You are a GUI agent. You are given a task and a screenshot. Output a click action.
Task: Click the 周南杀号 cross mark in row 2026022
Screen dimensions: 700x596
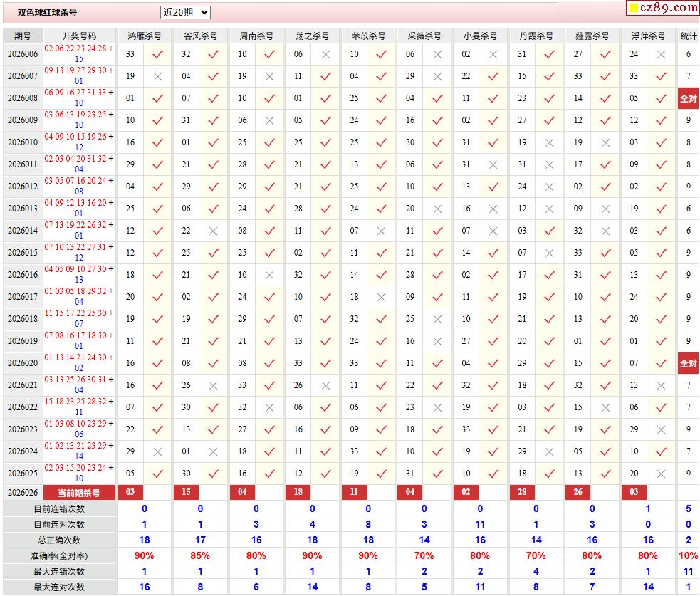pyautogui.click(x=269, y=407)
